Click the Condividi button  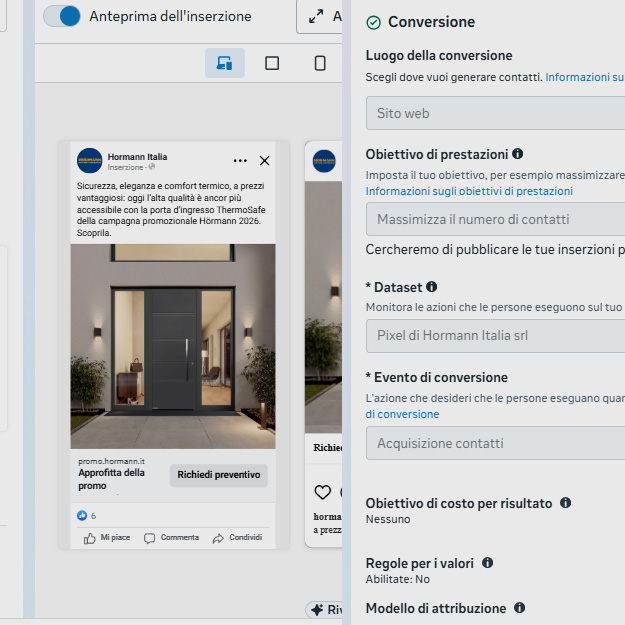(238, 538)
